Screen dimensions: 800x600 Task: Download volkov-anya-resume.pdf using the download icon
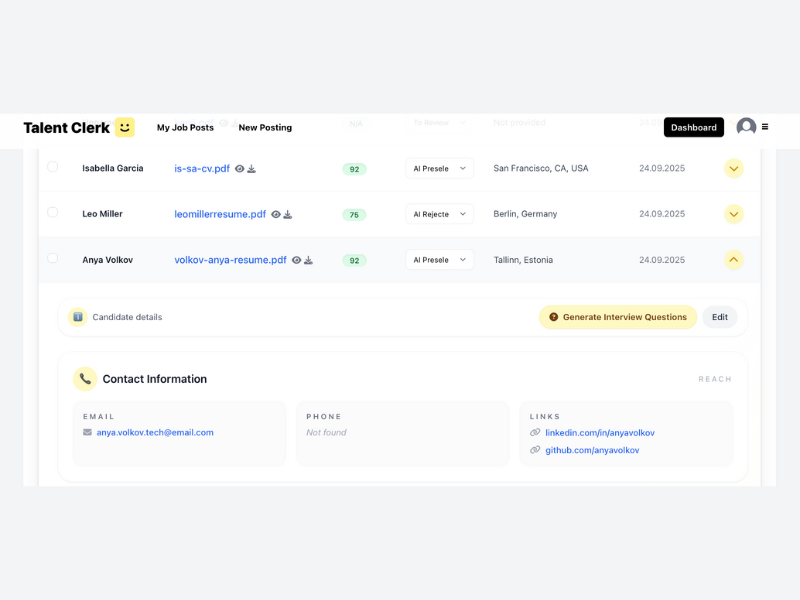click(x=309, y=260)
